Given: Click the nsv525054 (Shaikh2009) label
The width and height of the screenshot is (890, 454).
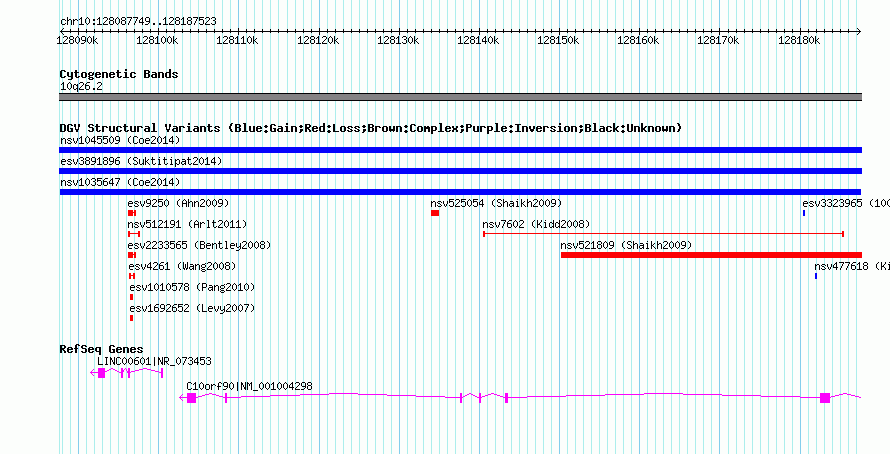Looking at the screenshot, I should [x=496, y=203].
